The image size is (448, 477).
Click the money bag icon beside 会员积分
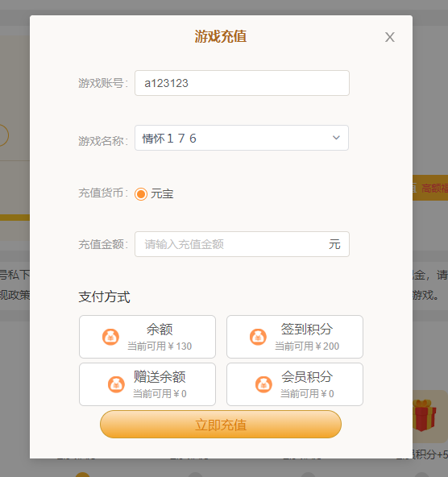coord(263,384)
